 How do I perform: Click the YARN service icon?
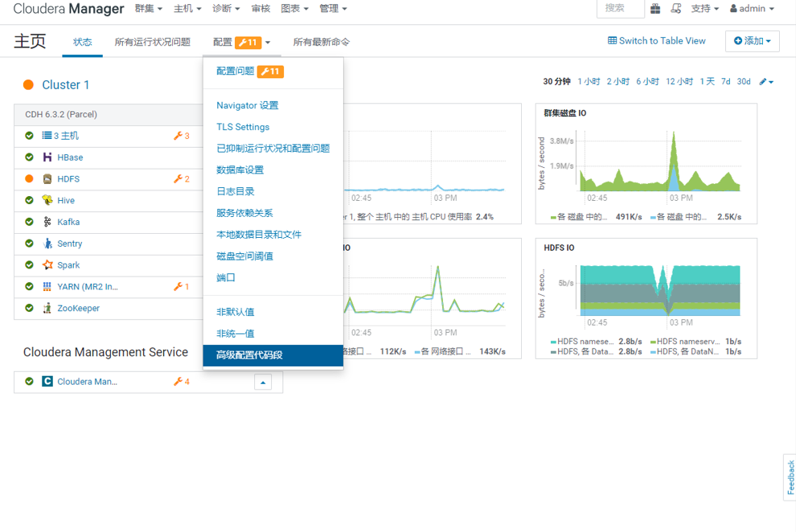point(47,287)
